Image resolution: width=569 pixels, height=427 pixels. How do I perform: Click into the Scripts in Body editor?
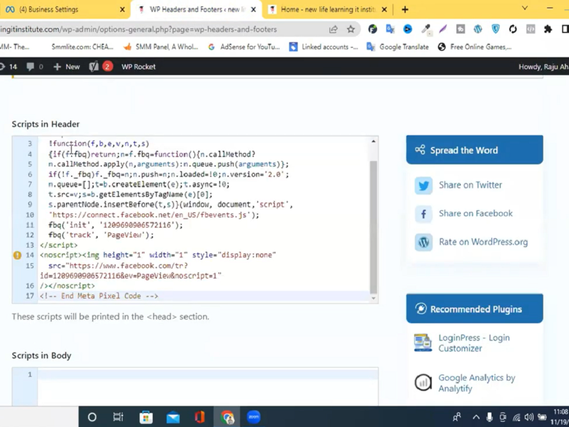208,387
